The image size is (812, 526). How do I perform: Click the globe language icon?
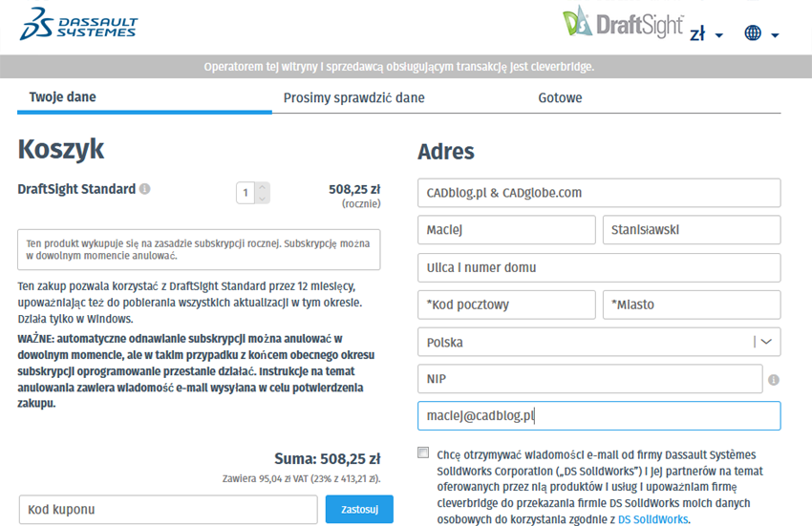(x=753, y=33)
